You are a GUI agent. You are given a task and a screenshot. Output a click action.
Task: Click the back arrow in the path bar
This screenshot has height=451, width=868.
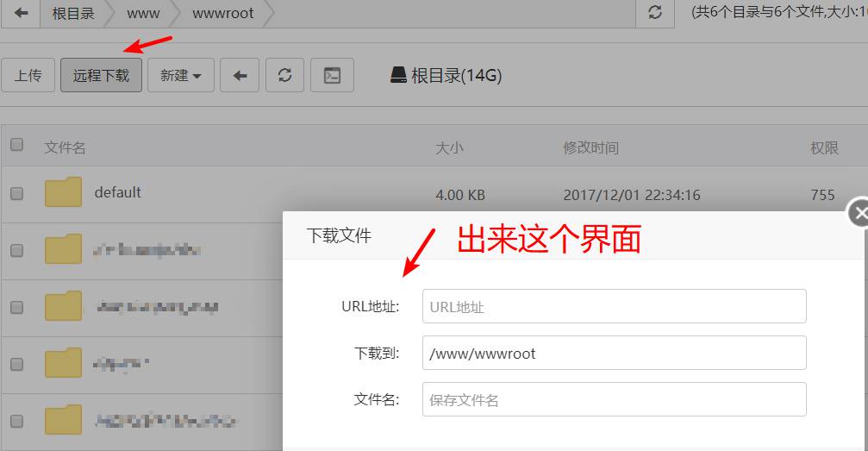[21, 13]
